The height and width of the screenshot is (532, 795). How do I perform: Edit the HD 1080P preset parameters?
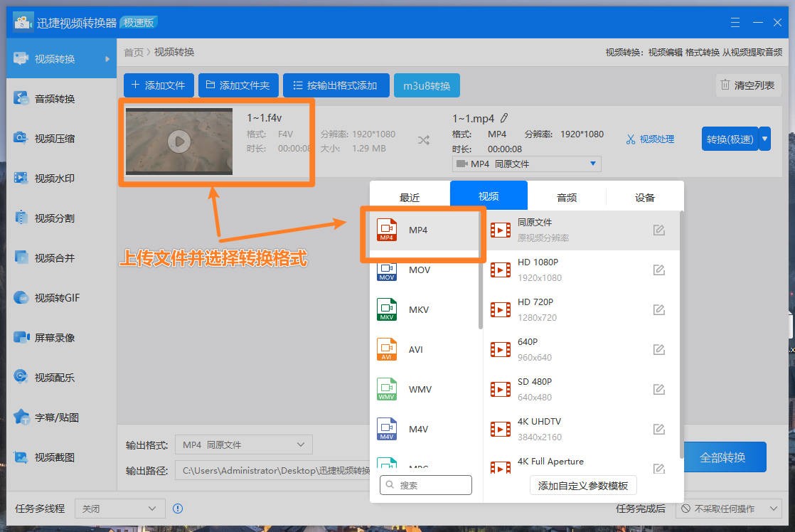[x=659, y=270]
